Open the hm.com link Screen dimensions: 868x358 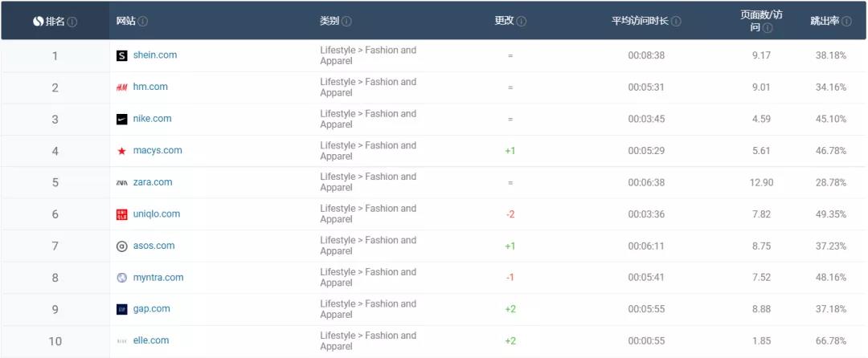pos(150,87)
